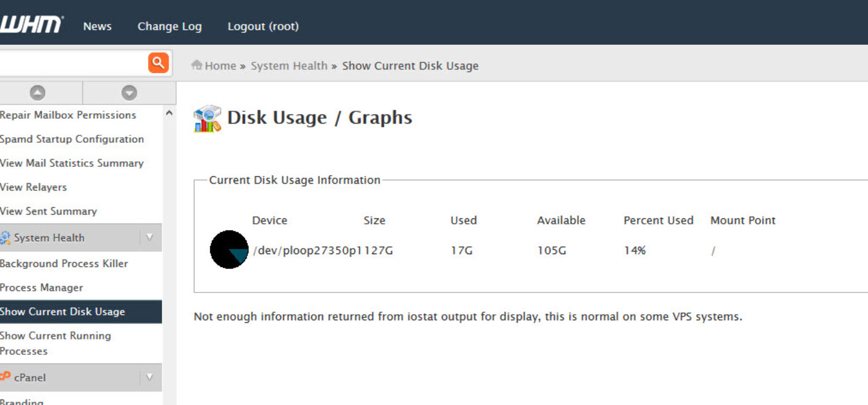Open View Mail Statistics Summary

click(x=72, y=163)
